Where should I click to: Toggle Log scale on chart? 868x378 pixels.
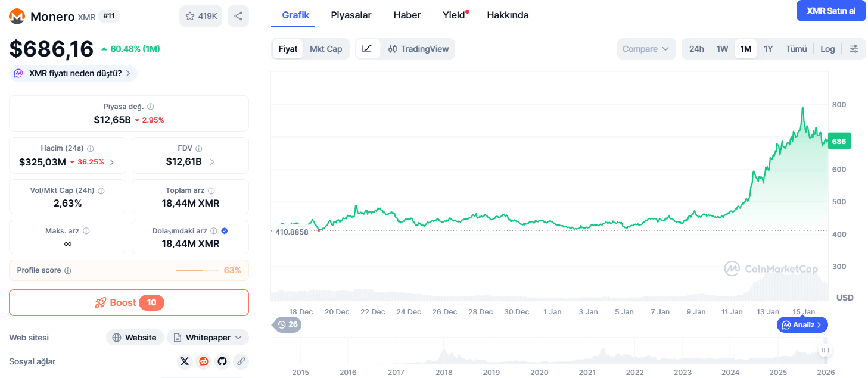coord(827,49)
